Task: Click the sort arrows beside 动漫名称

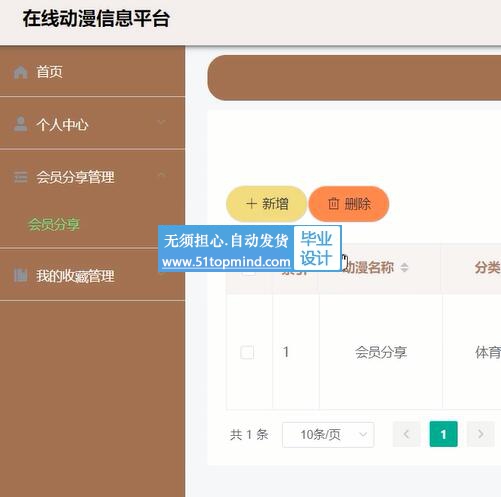Action: [x=404, y=267]
